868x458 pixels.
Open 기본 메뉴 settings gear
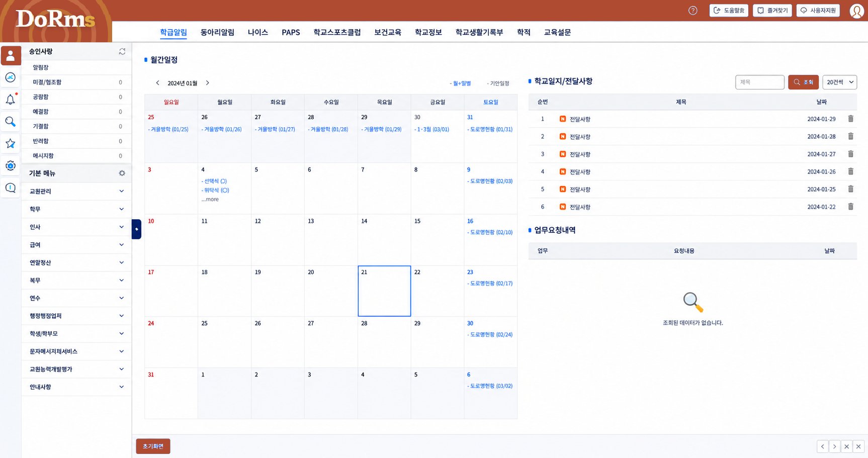[122, 173]
